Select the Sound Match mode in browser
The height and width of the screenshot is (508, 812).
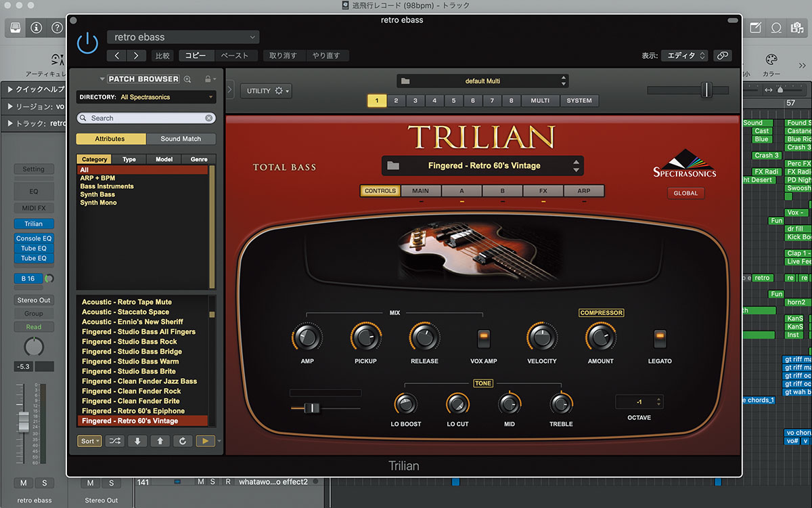coord(181,139)
